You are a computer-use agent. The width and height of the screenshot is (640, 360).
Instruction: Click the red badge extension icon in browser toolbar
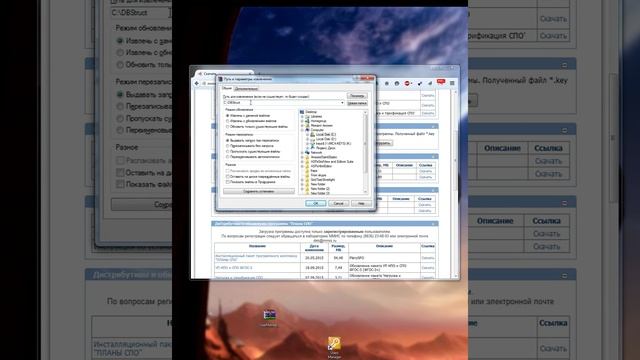coord(441,82)
